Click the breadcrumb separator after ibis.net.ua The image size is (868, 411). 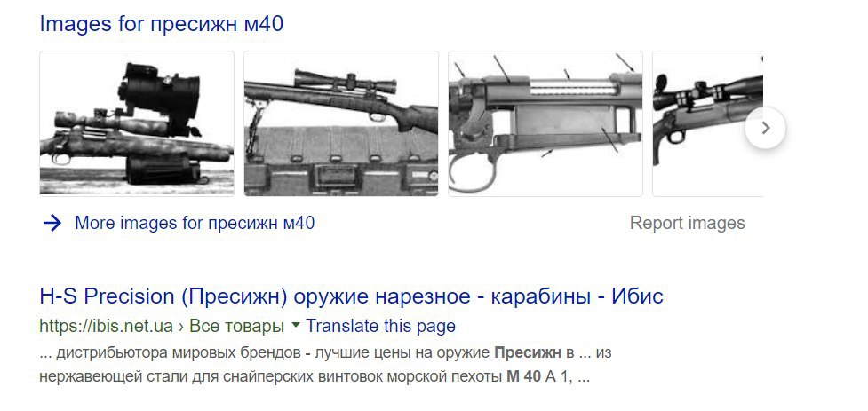coord(181,326)
